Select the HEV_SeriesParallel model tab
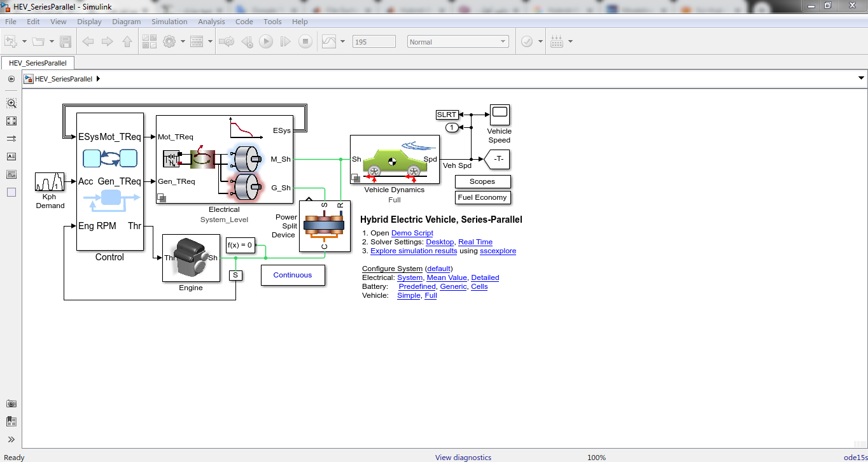This screenshot has width=868, height=462. (38, 63)
